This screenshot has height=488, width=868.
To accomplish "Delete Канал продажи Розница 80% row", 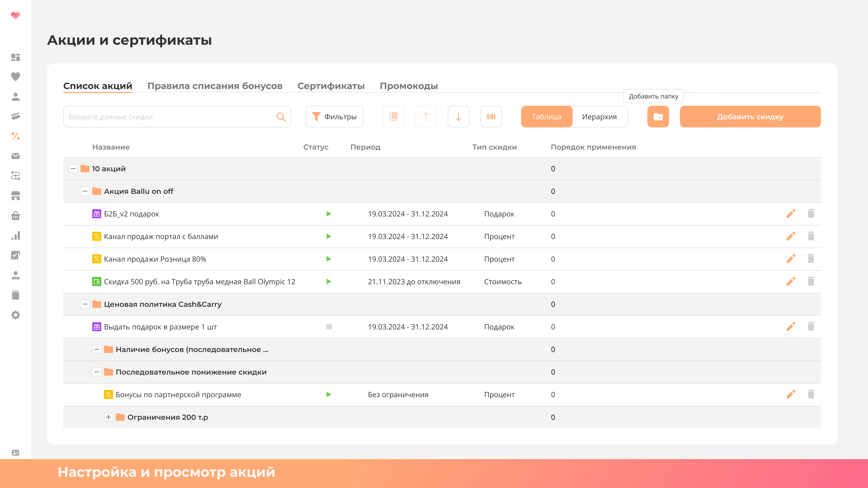I will tap(811, 259).
